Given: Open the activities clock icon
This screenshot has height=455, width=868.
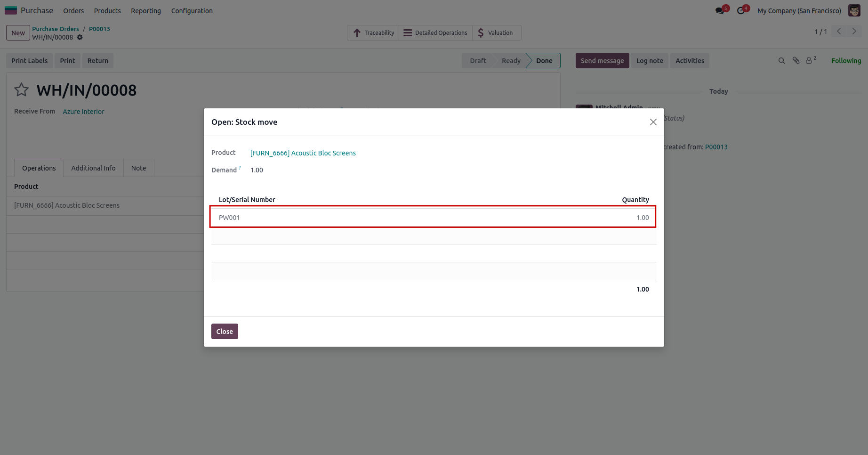Looking at the screenshot, I should (740, 11).
